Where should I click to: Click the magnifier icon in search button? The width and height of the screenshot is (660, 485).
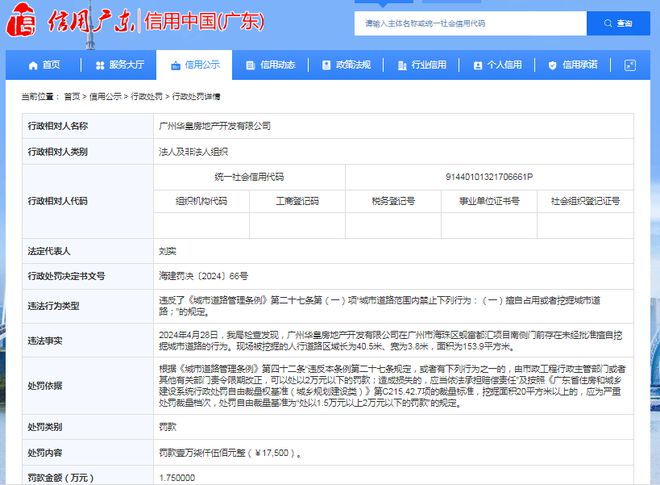click(x=608, y=23)
